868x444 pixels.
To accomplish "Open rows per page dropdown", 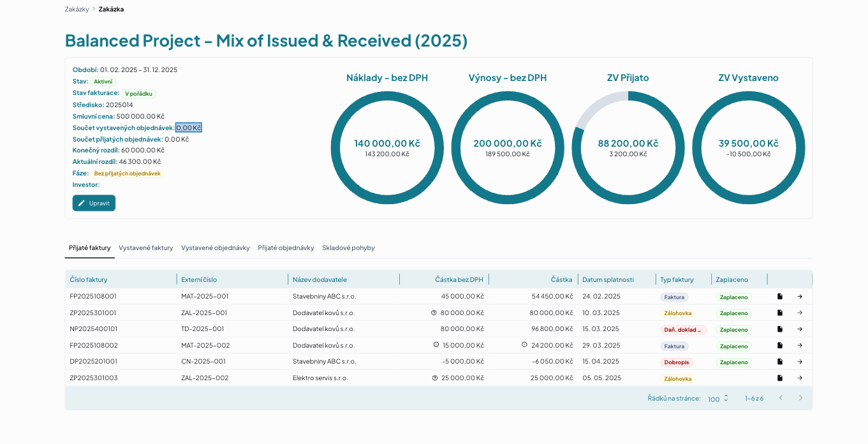I will [718, 399].
